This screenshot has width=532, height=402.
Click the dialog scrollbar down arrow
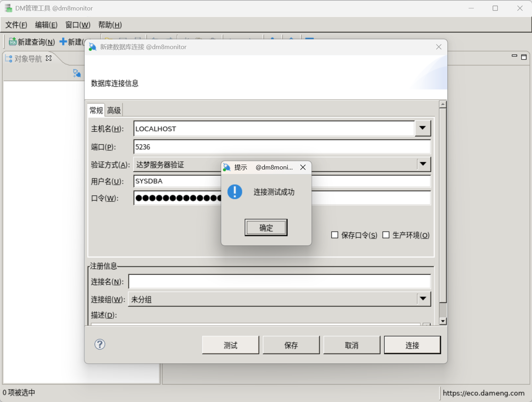443,321
